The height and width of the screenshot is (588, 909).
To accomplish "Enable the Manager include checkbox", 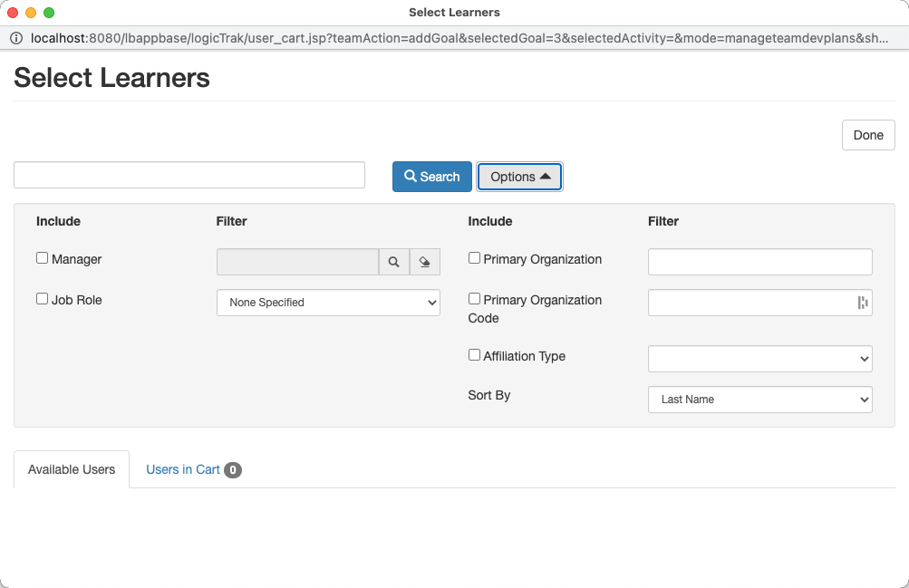I will [42, 258].
